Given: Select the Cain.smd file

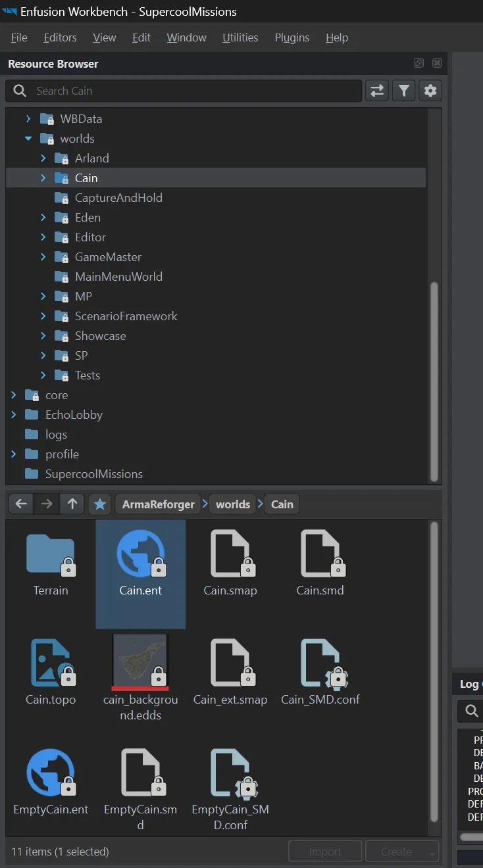Looking at the screenshot, I should (x=320, y=564).
